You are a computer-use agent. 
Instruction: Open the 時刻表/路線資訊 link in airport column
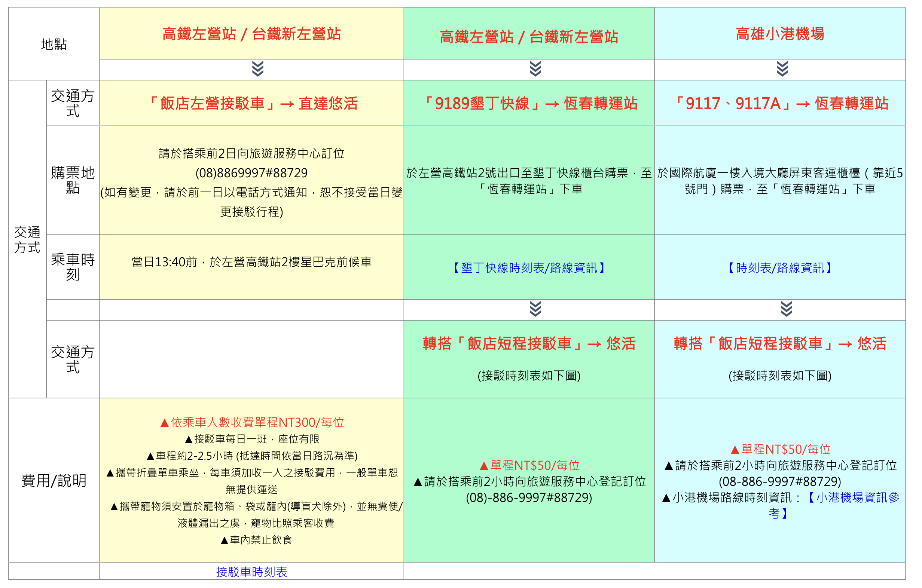779,267
